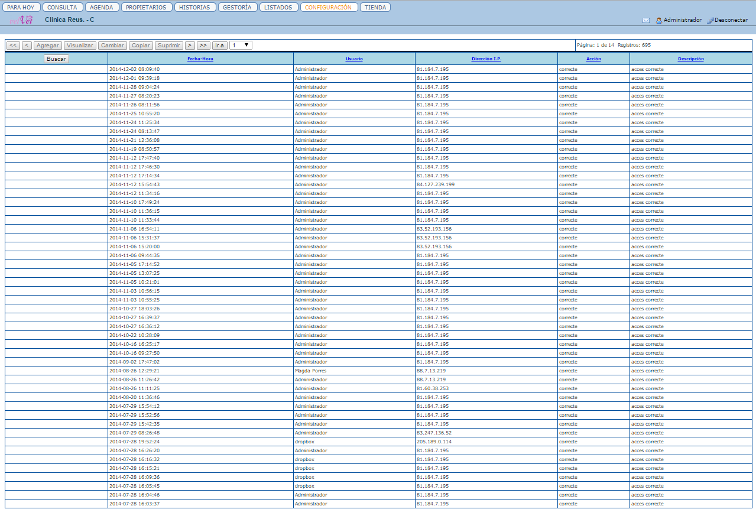The image size is (756, 532).
Task: Jump to last page with >> button
Action: (203, 45)
